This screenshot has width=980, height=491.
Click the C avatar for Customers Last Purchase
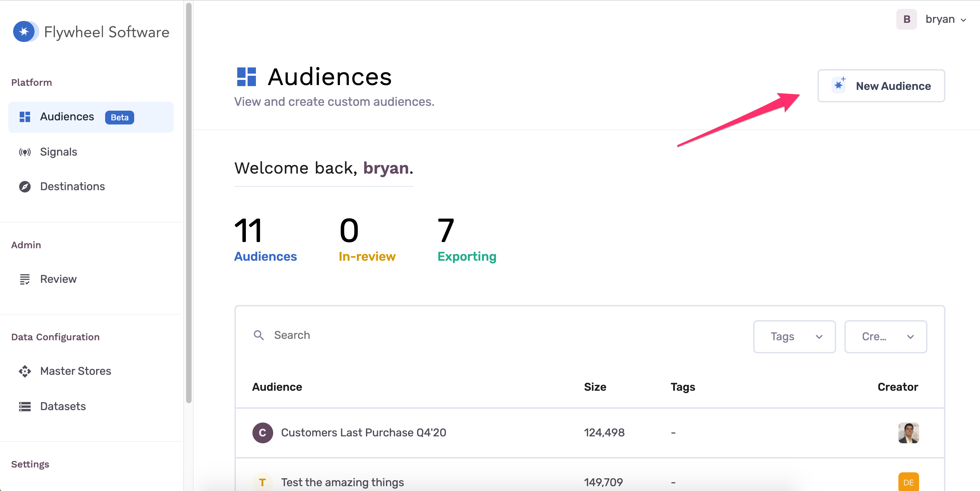(262, 433)
